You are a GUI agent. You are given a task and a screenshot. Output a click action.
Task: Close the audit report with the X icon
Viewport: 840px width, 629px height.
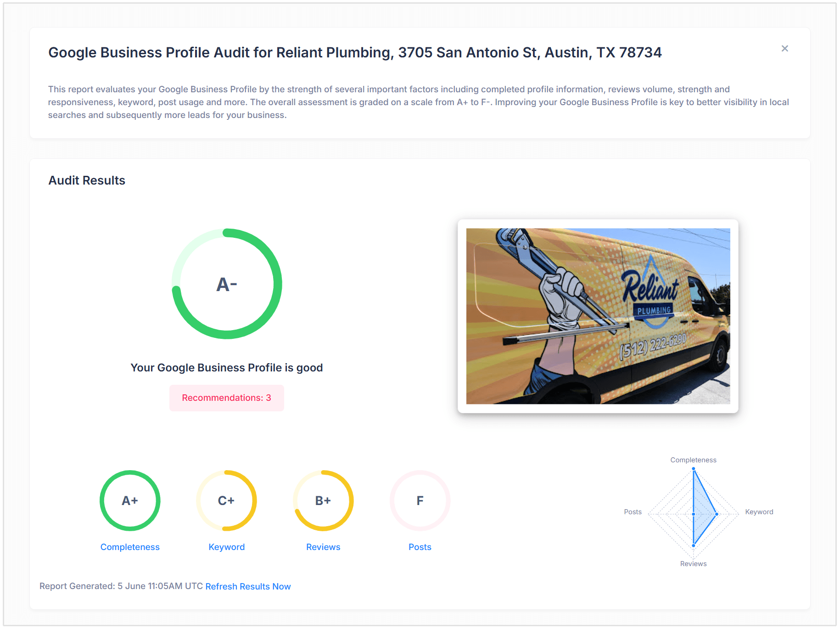pyautogui.click(x=784, y=49)
